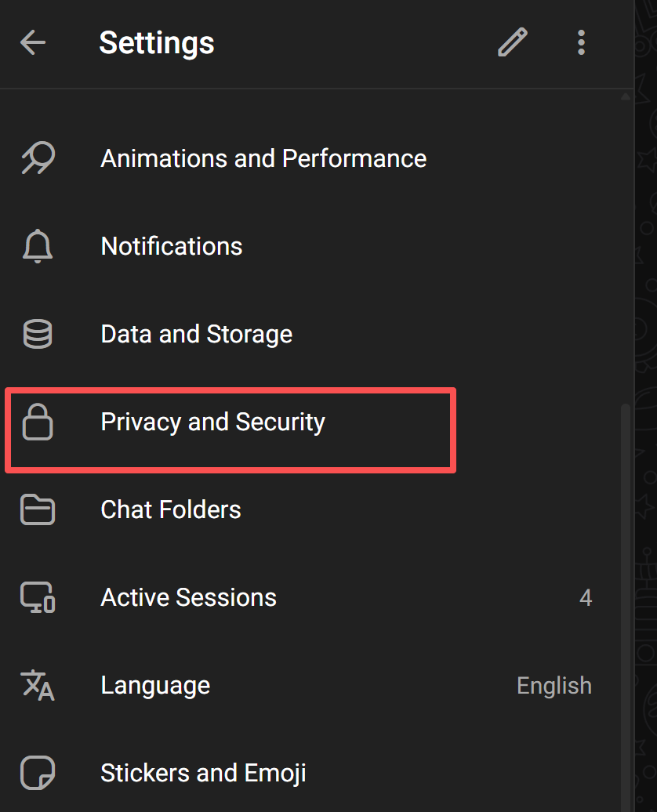The width and height of the screenshot is (657, 812).
Task: Open Stickers and Emoji label
Action: (x=203, y=773)
